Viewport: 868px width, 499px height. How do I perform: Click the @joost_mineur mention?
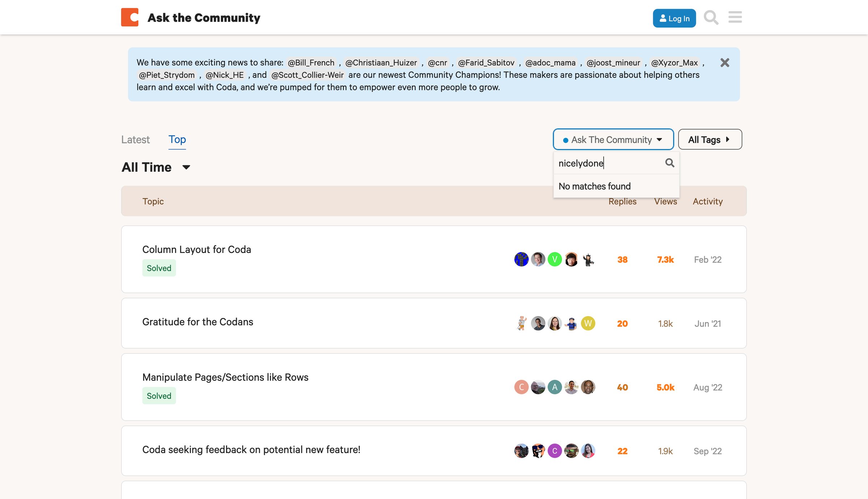coord(613,63)
